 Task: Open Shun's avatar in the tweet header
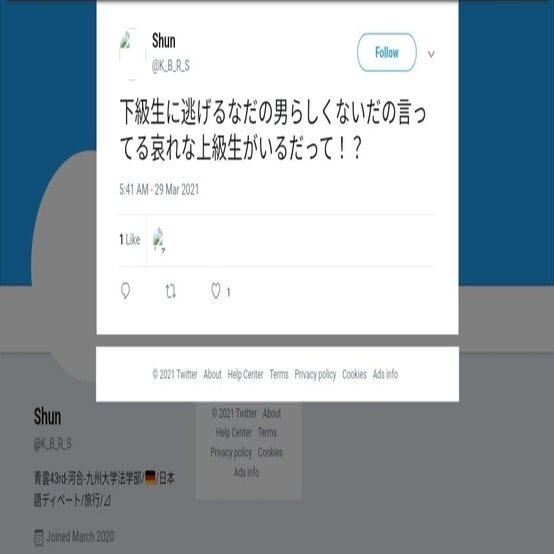132,54
